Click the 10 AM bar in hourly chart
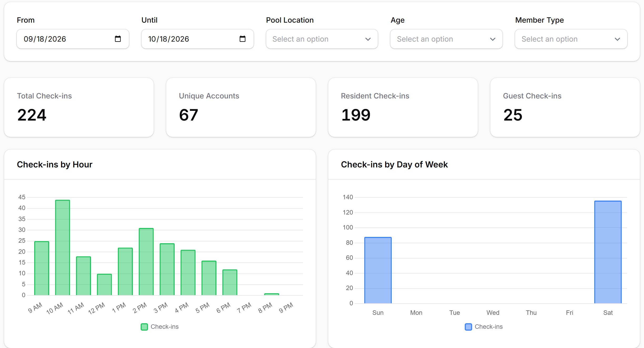The width and height of the screenshot is (644, 348). pos(63,247)
